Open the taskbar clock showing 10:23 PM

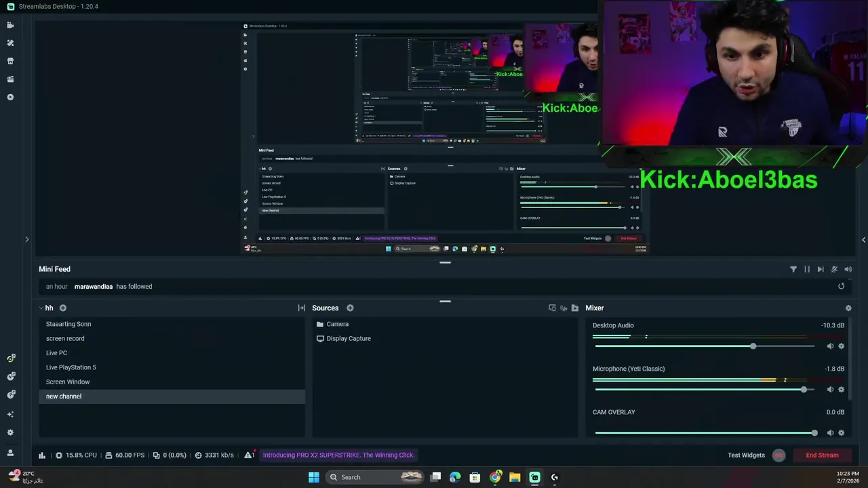click(849, 477)
